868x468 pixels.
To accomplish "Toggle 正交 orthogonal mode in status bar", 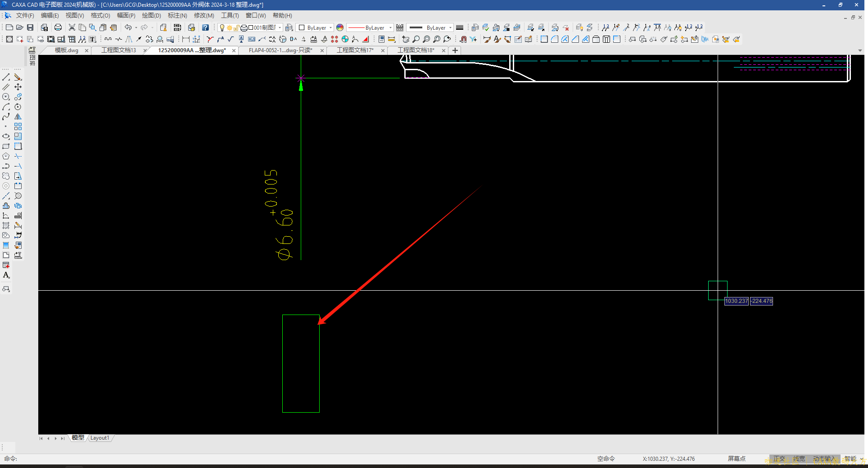I will click(779, 459).
